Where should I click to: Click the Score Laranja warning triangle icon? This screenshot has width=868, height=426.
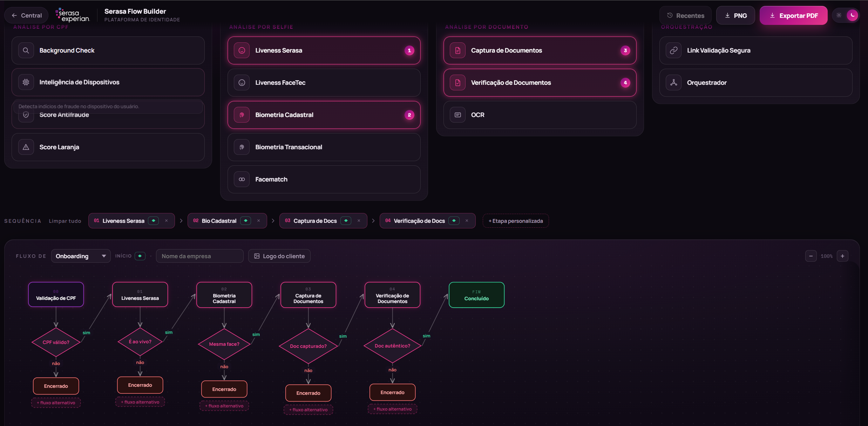[26, 147]
